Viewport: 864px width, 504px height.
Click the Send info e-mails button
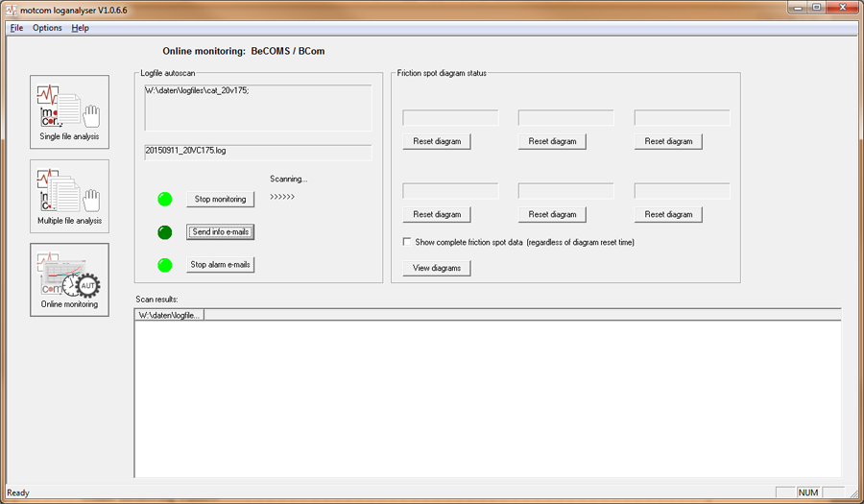click(221, 232)
